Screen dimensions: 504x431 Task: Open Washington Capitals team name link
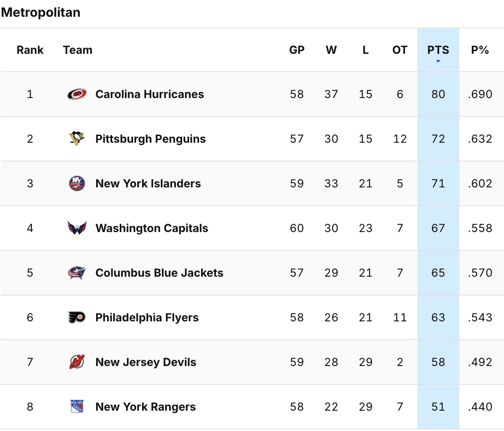click(x=152, y=228)
